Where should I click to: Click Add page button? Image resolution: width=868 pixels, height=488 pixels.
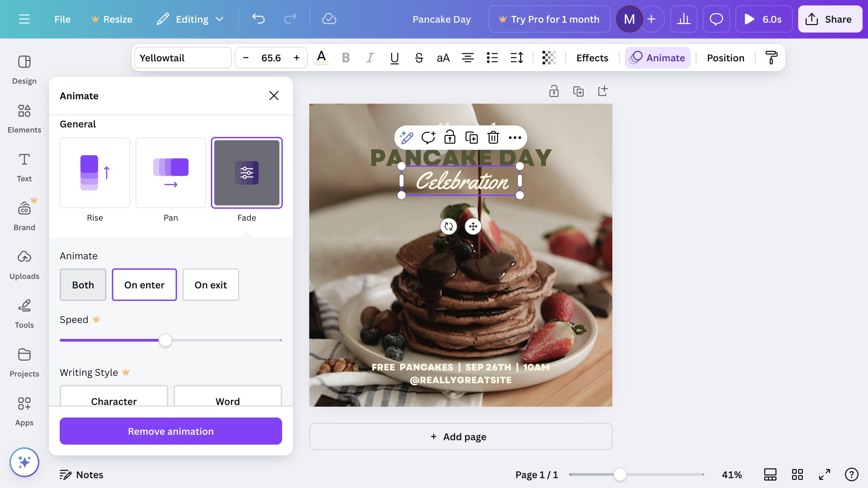tap(460, 436)
